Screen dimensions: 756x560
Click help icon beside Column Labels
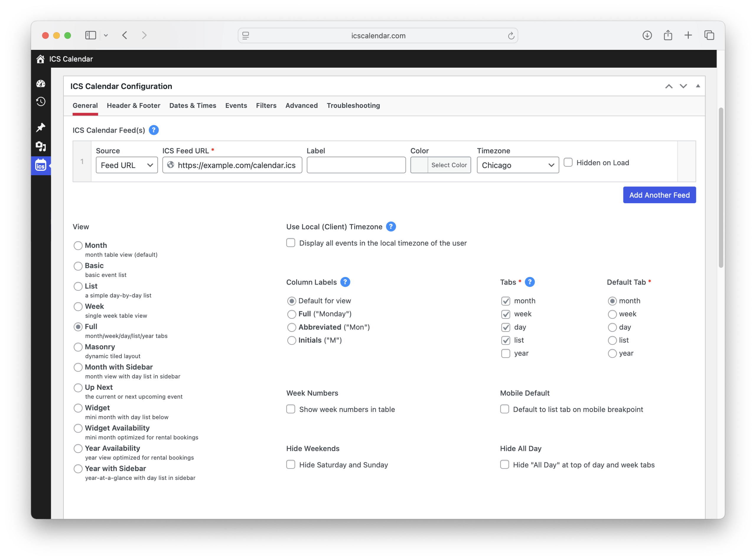[345, 282]
